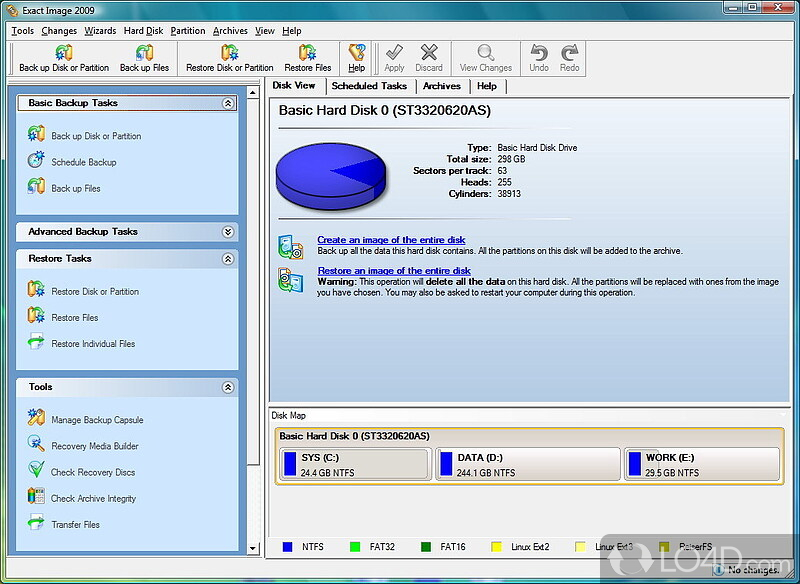Collapse the Basic Backup Tasks panel
The image size is (800, 584).
click(x=228, y=103)
